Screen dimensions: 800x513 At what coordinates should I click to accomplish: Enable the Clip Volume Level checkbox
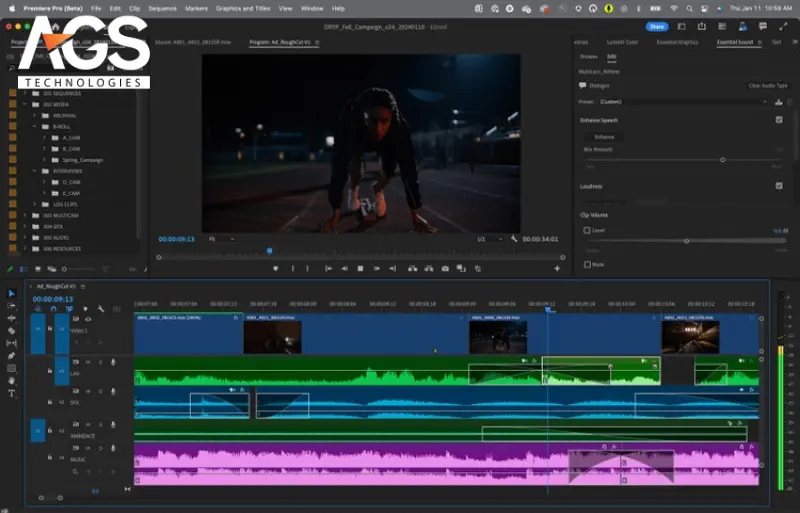tap(587, 231)
